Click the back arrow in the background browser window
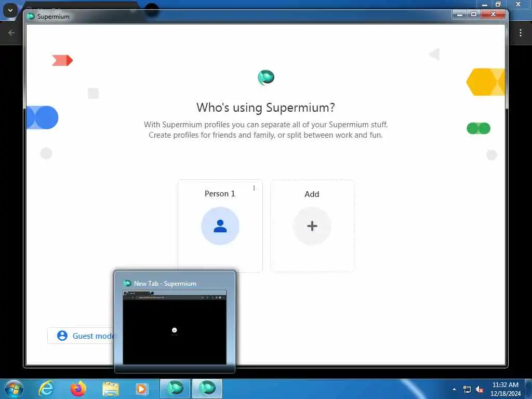 point(11,33)
